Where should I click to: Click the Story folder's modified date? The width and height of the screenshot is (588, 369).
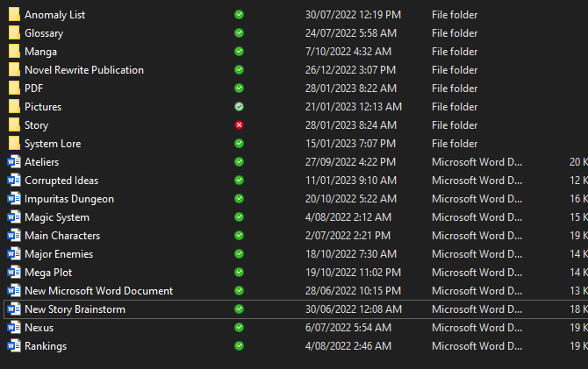(354, 125)
